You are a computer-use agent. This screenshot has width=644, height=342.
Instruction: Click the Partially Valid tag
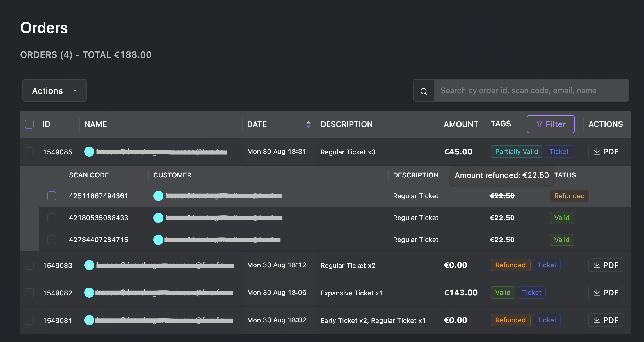pyautogui.click(x=516, y=152)
